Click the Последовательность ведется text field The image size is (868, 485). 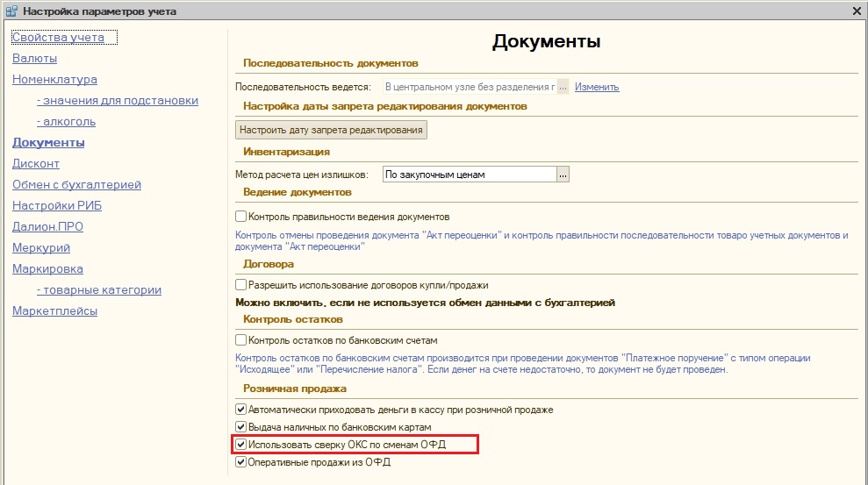tap(470, 87)
